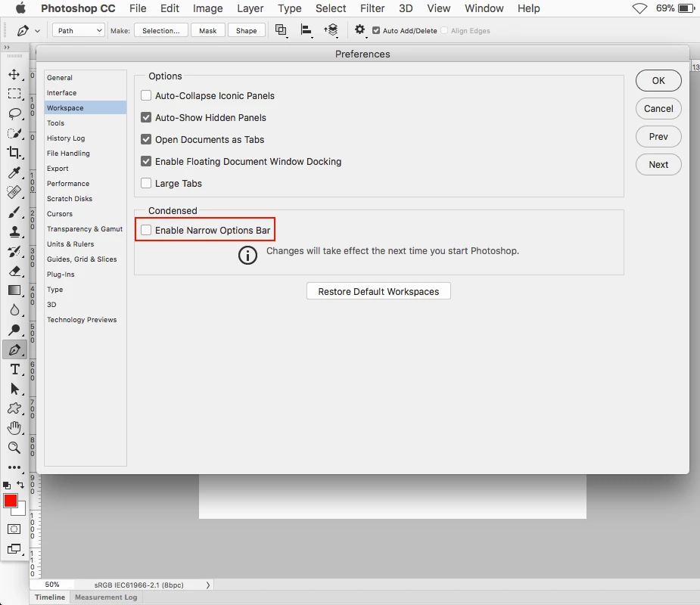Viewport: 700px width, 605px height.
Task: Select the Quick Selection tool
Action: pyautogui.click(x=14, y=133)
